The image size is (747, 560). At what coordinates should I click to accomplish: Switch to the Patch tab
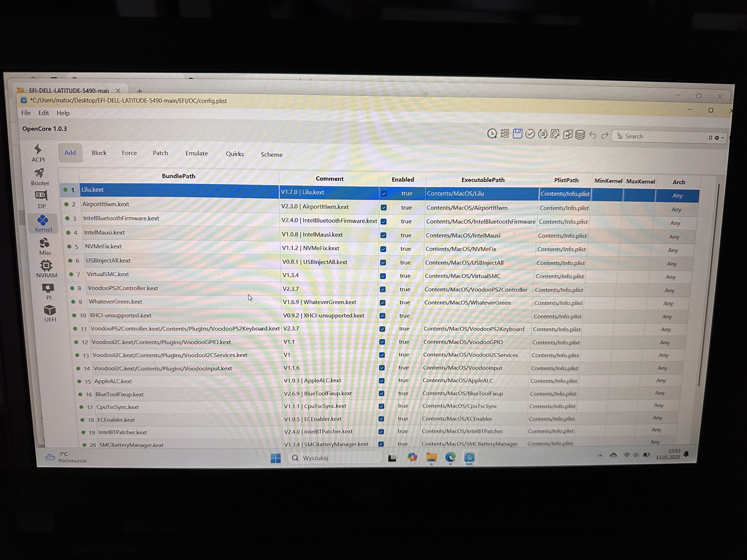tap(160, 153)
